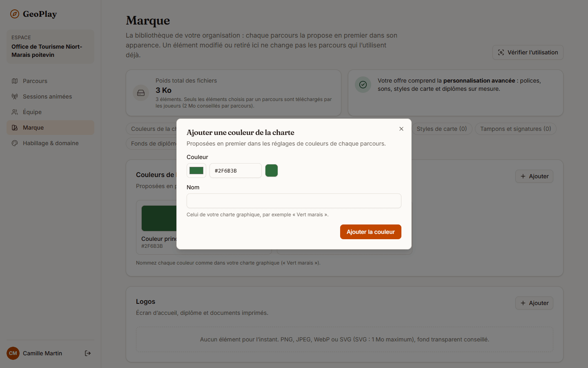Select the Styles de carte (0) tab
The height and width of the screenshot is (368, 588).
442,129
